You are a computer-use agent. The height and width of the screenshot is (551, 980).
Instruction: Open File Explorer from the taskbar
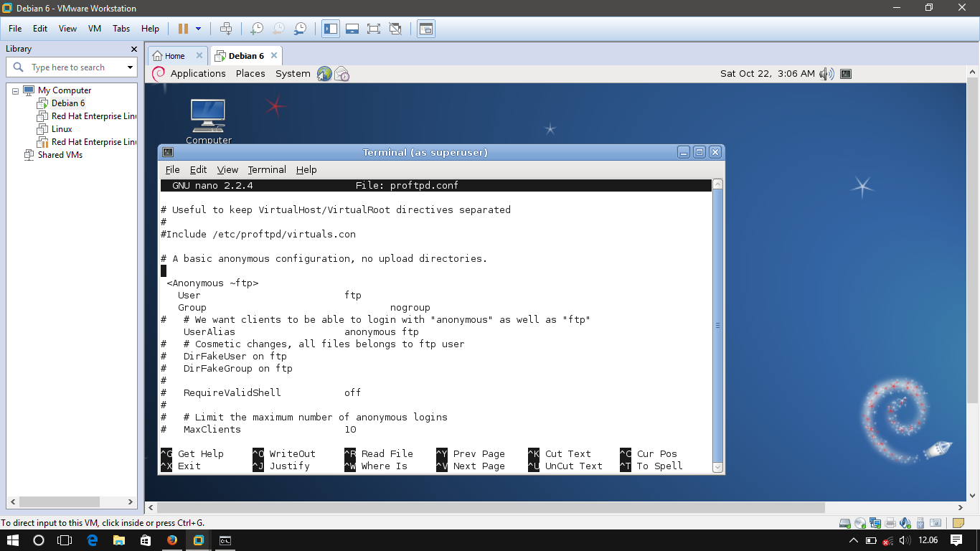(118, 540)
